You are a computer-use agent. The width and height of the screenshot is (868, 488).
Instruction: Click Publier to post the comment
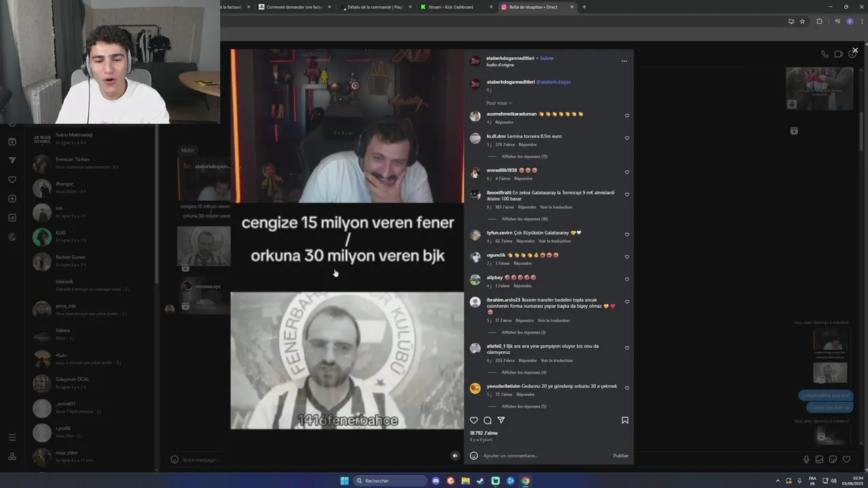(620, 455)
